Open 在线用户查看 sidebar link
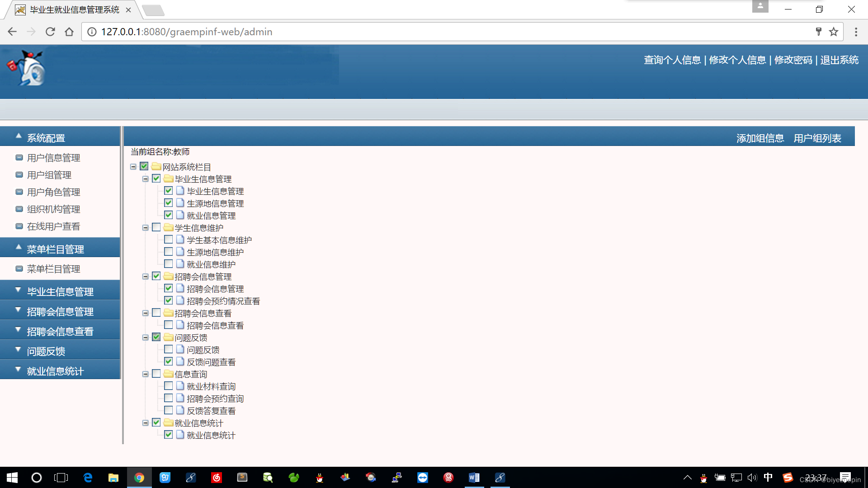 click(53, 226)
